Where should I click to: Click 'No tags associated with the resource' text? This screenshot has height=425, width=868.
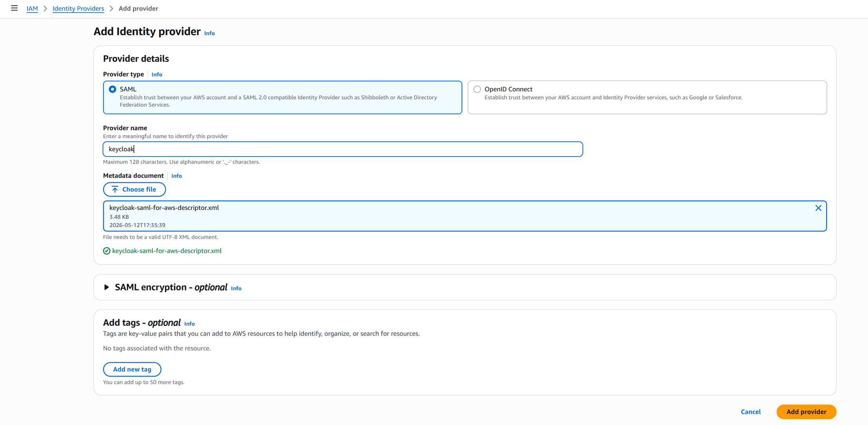point(157,348)
